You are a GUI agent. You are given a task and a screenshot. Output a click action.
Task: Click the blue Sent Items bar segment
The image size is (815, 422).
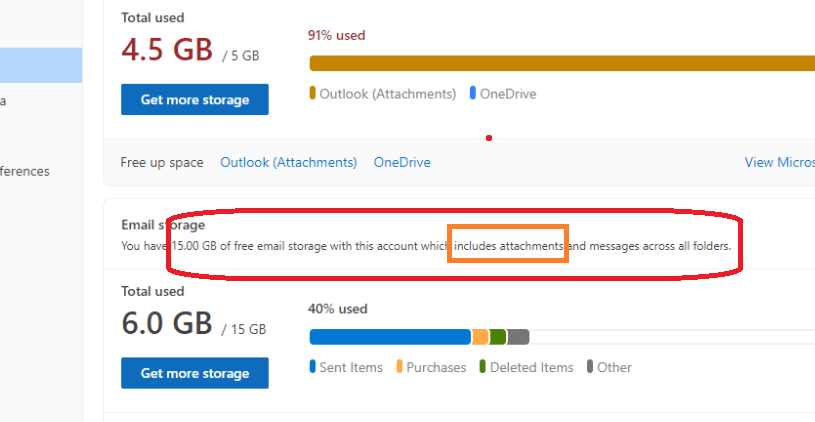point(390,337)
